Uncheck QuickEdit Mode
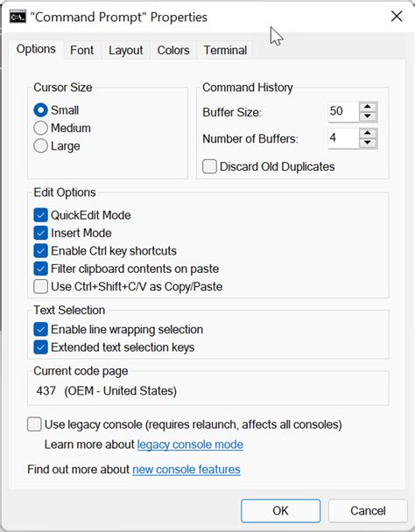This screenshot has width=415, height=532. click(x=41, y=215)
